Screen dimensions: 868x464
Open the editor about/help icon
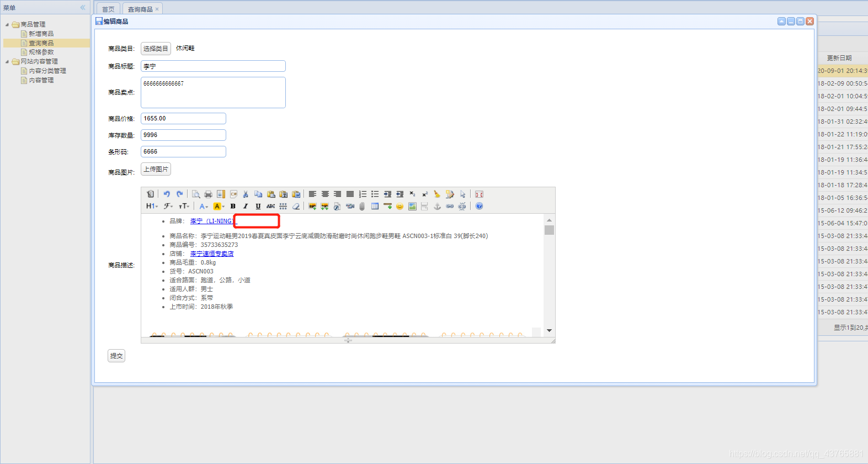pyautogui.click(x=479, y=206)
